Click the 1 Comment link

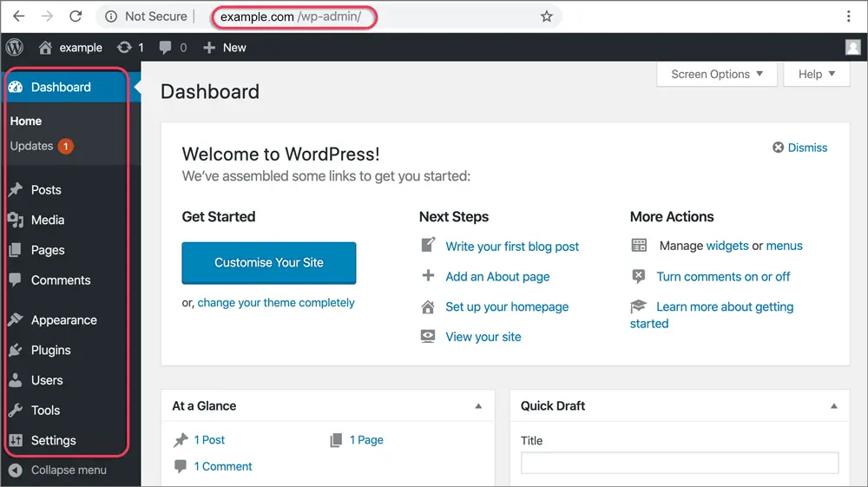pos(223,466)
